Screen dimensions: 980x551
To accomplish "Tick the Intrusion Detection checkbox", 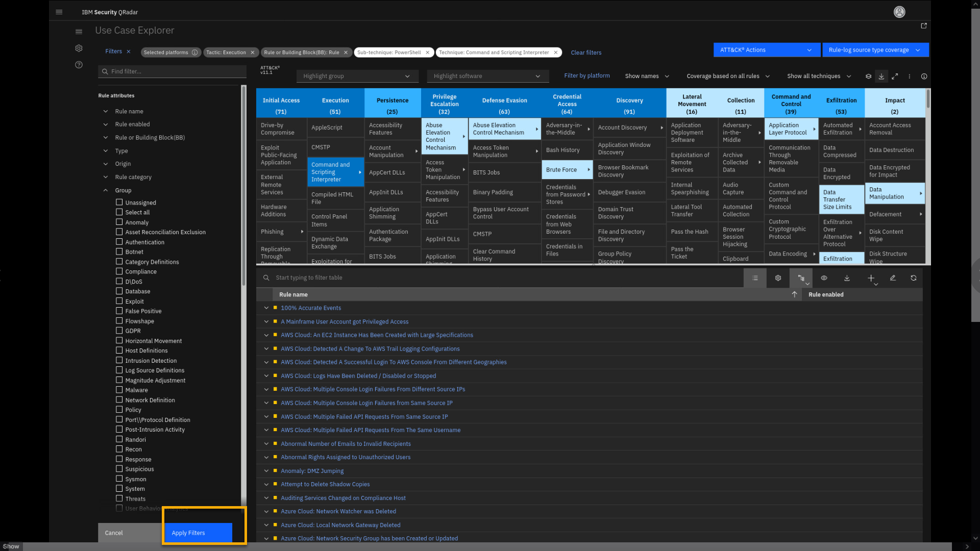I will [x=119, y=360].
